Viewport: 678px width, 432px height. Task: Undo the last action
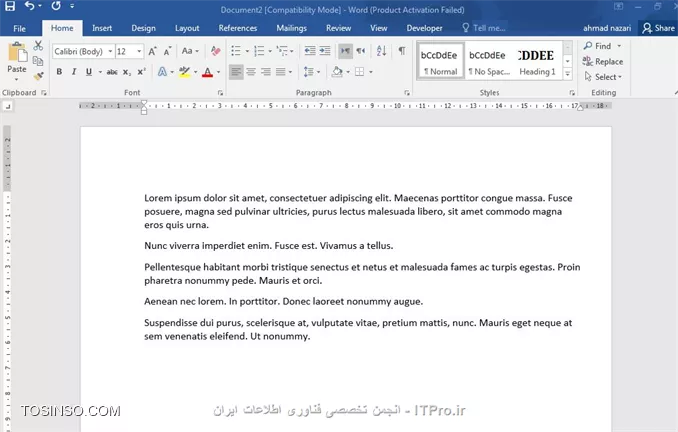point(29,6)
